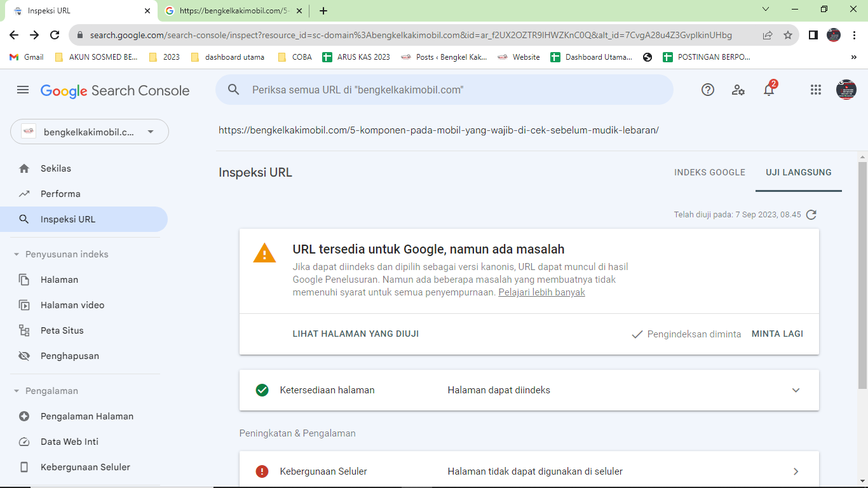Re-run the live test with the refresh icon
The height and width of the screenshot is (488, 868).
point(811,215)
